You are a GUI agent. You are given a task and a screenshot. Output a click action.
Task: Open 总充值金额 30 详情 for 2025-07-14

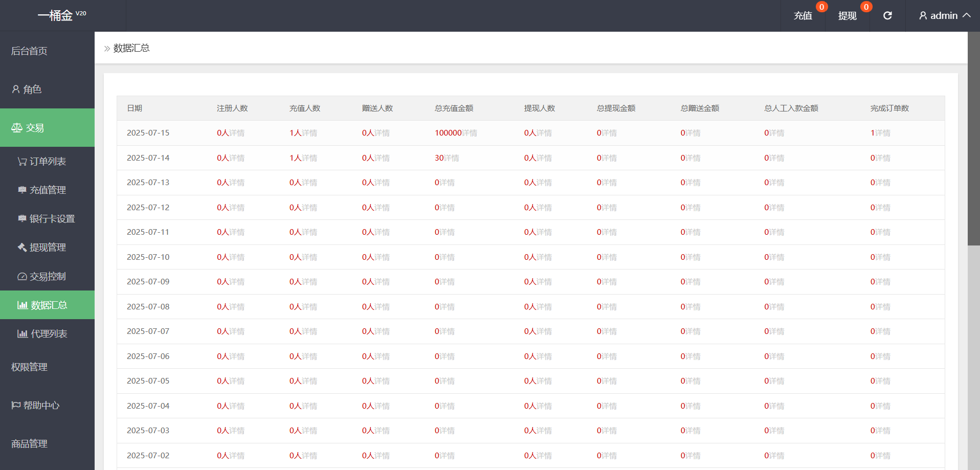point(451,158)
